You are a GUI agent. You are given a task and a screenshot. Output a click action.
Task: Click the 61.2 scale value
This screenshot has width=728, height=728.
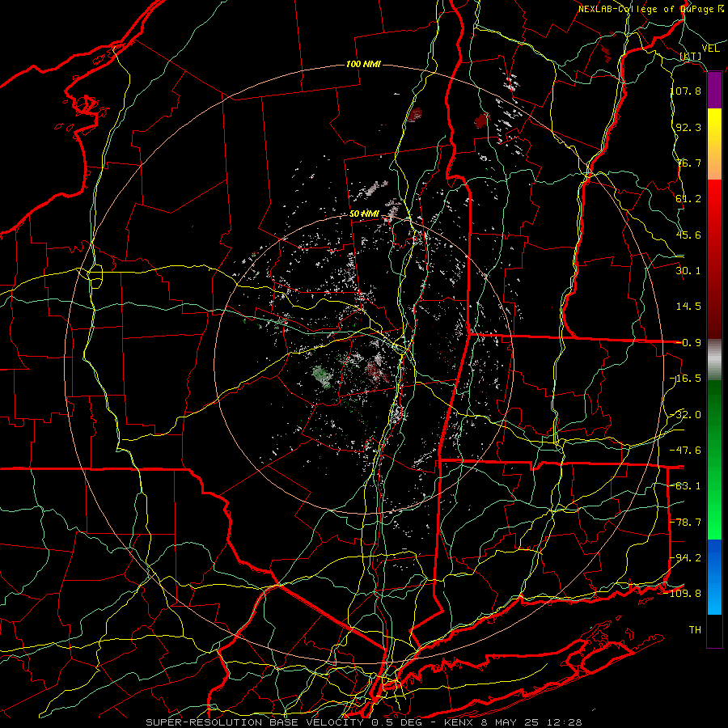click(x=688, y=199)
